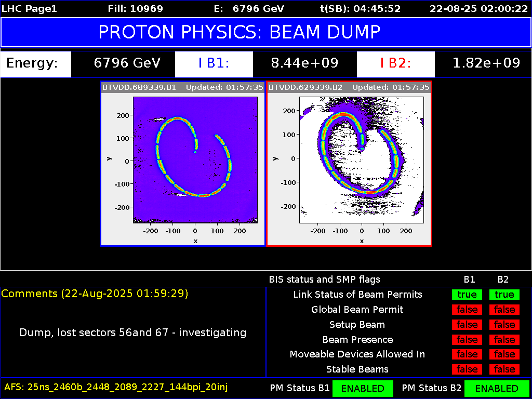Click B2 Global Beam Permit 'false' flag
Viewport: 532px width, 399px height.
(504, 310)
